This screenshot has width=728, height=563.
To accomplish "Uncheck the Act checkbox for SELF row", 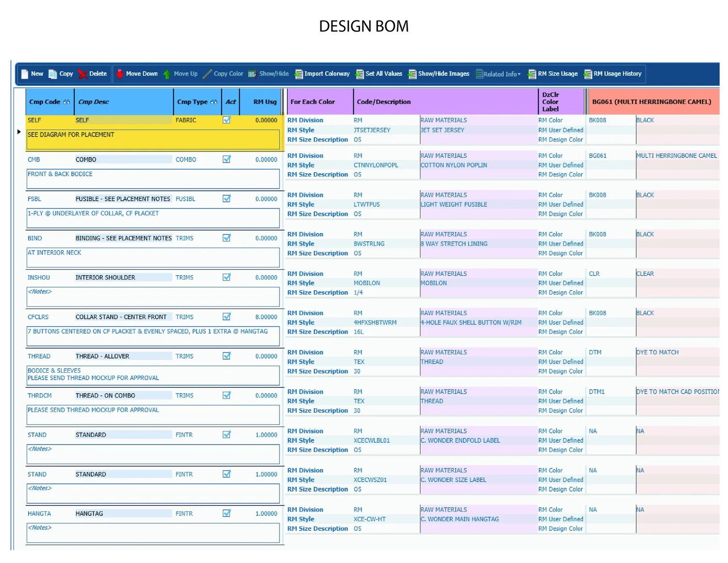I will click(x=227, y=120).
